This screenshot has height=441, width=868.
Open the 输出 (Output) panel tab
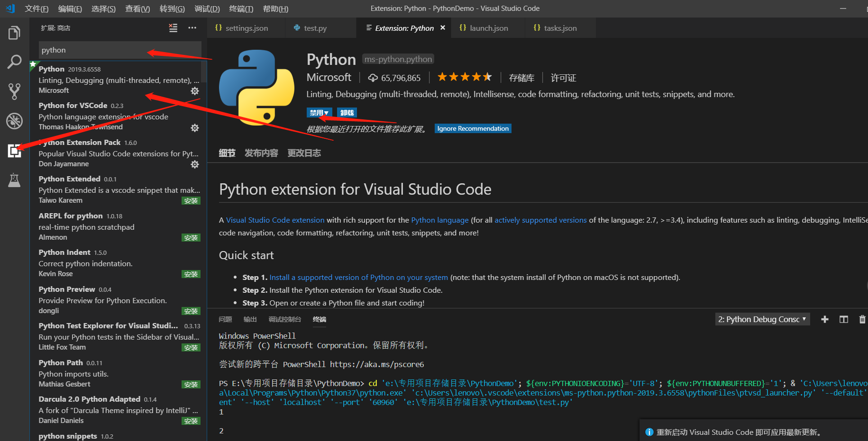pos(250,319)
